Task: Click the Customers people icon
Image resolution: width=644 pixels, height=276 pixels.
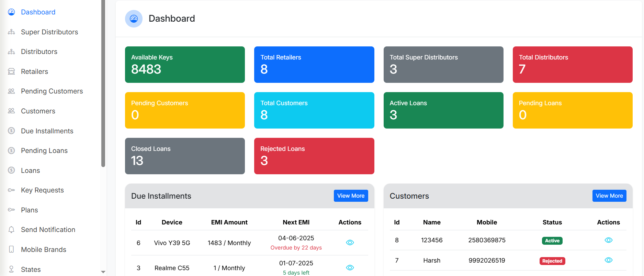Action: tap(11, 111)
